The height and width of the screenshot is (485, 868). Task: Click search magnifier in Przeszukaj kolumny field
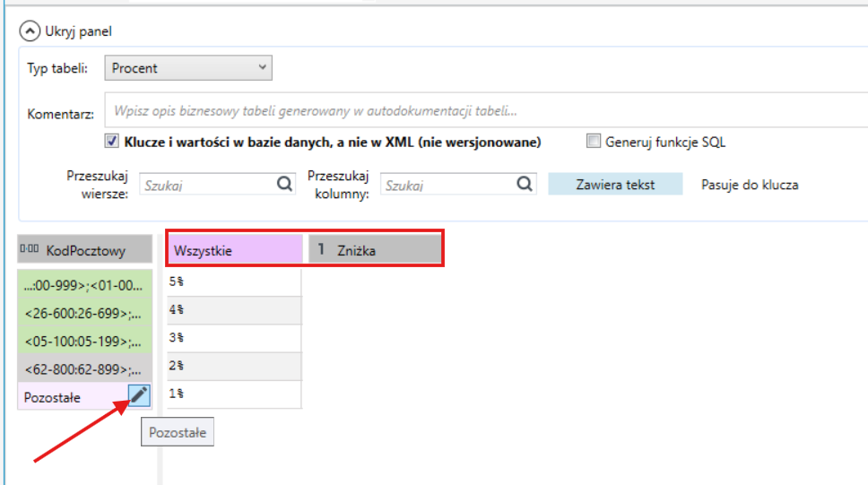[525, 184]
